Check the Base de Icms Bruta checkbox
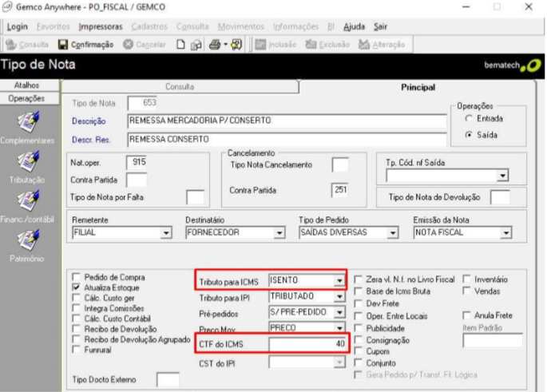The image size is (547, 392). coord(358,291)
